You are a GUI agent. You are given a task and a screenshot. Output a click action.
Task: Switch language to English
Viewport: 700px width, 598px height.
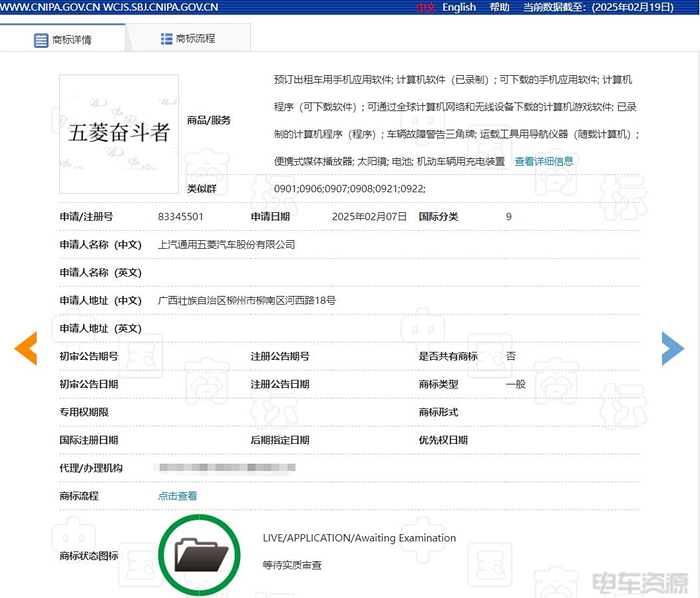[x=459, y=7]
